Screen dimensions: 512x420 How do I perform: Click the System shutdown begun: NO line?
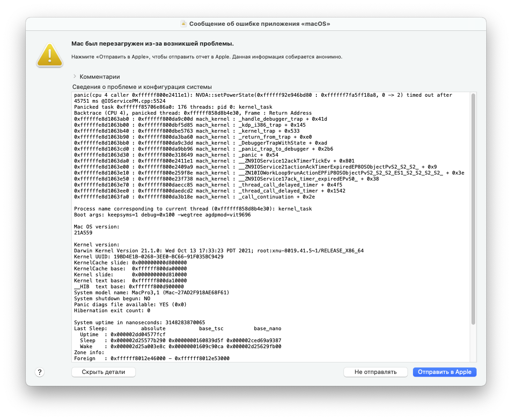tap(112, 298)
